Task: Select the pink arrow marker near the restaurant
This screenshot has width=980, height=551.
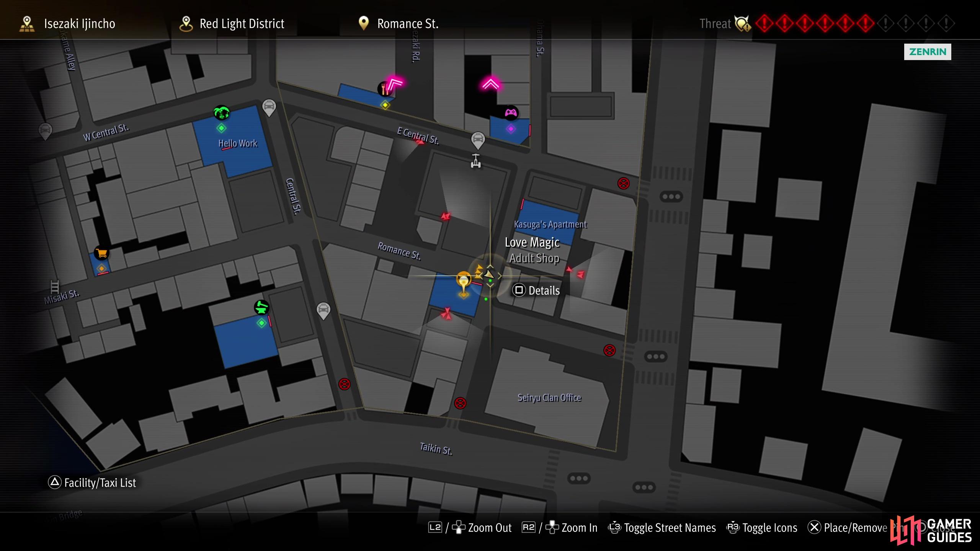Action: 394,83
